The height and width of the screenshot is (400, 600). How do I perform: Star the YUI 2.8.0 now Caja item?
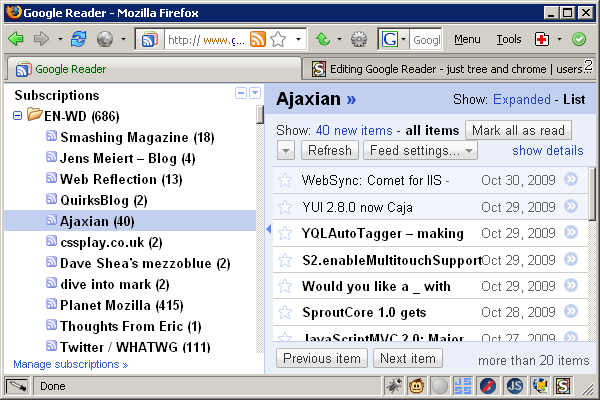point(285,207)
